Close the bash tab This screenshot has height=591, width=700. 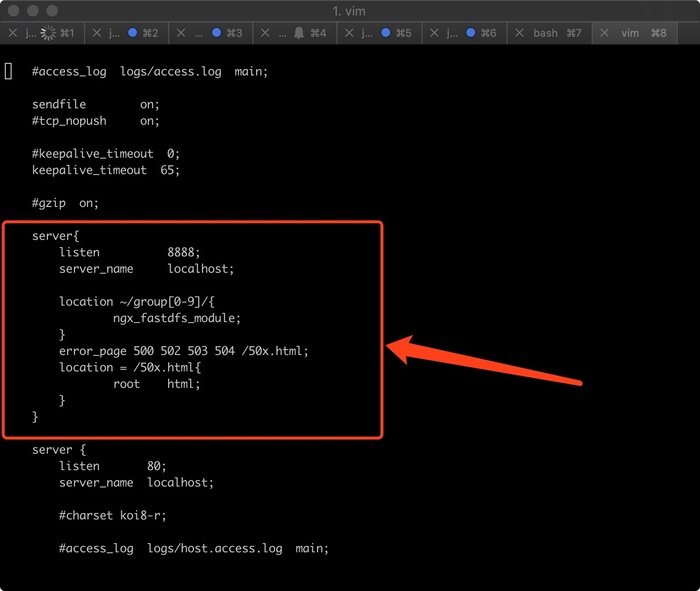click(x=519, y=33)
